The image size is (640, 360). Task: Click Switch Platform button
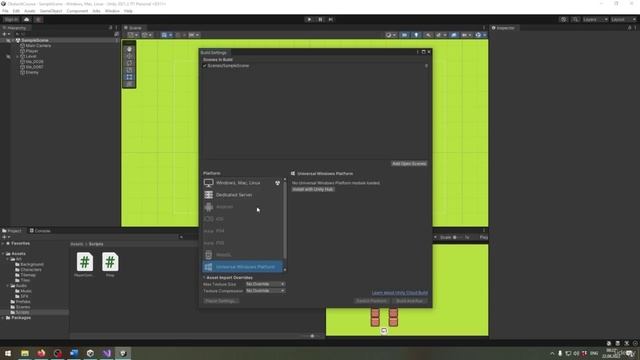point(371,301)
